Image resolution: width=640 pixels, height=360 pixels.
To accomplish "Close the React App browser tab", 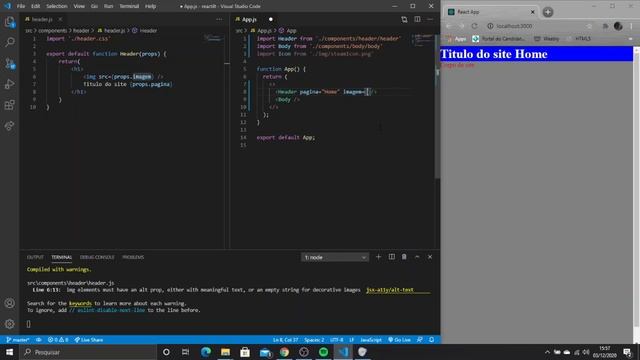I will pyautogui.click(x=532, y=12).
